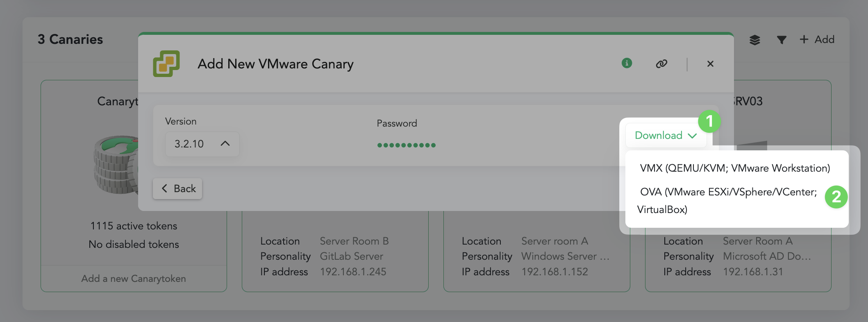Copy link using the chain link icon
Image resolution: width=868 pixels, height=322 pixels.
661,63
